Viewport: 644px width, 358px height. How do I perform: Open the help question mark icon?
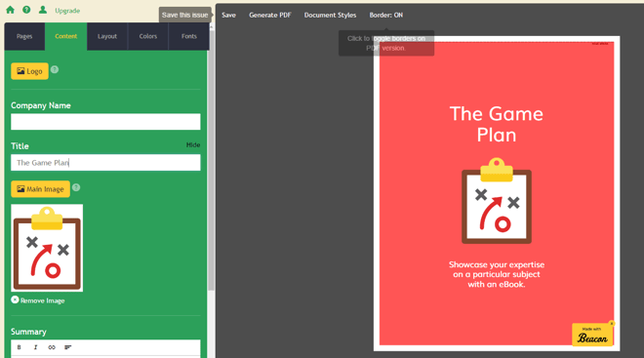point(26,10)
